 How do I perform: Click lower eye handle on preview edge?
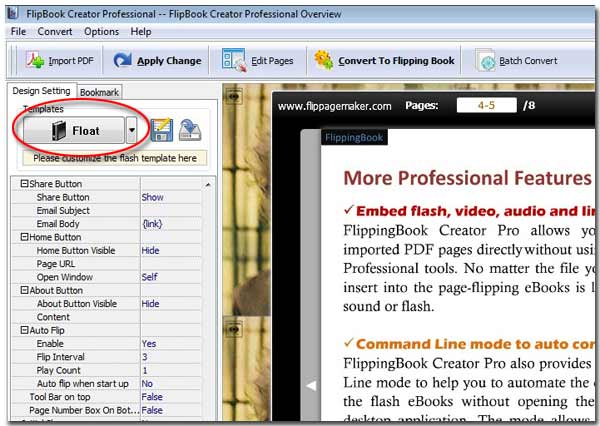(234, 329)
